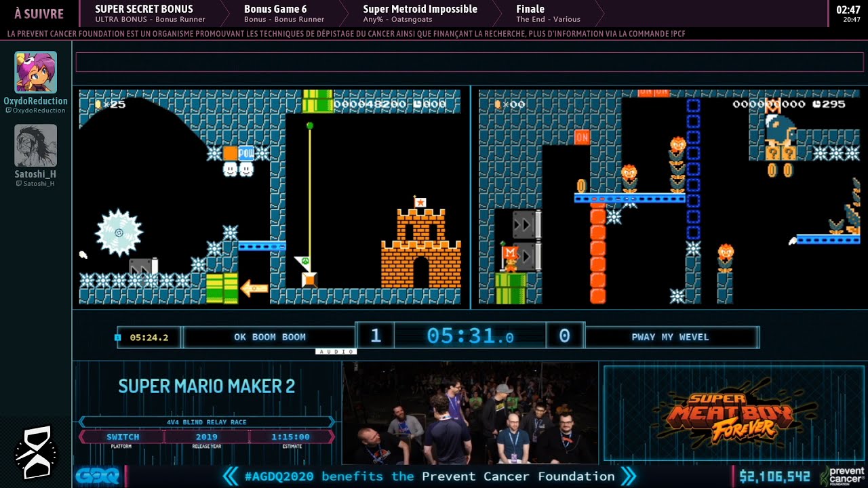Viewport: 868px width, 488px height.
Task: Click the right game timer 295
Action: coord(829,104)
